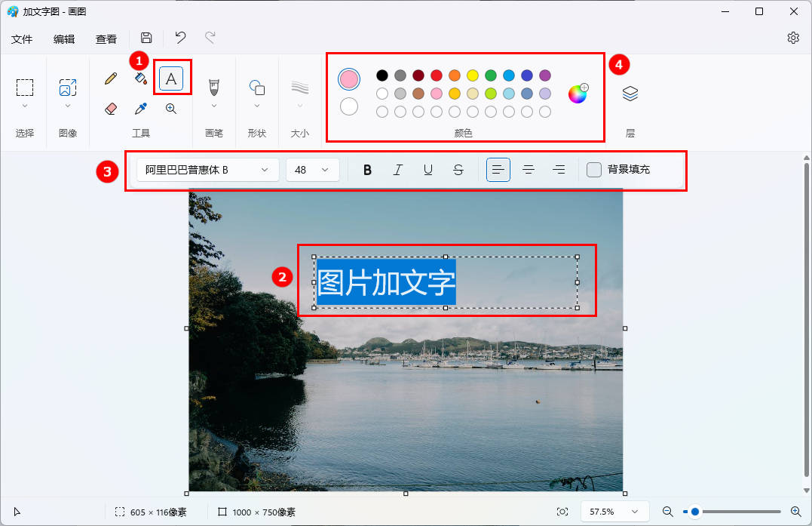
Task: Click the 605 × 116像素 selection size text
Action: pos(158,512)
